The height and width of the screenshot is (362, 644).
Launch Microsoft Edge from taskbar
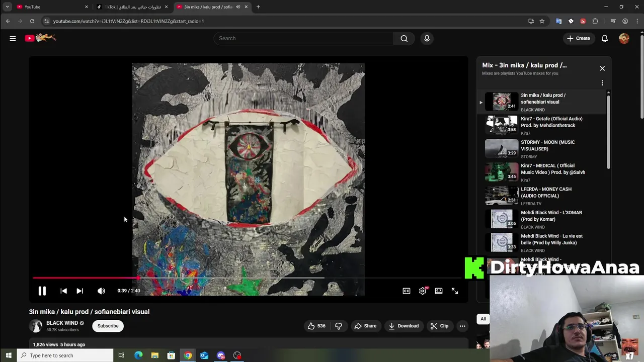pyautogui.click(x=138, y=355)
